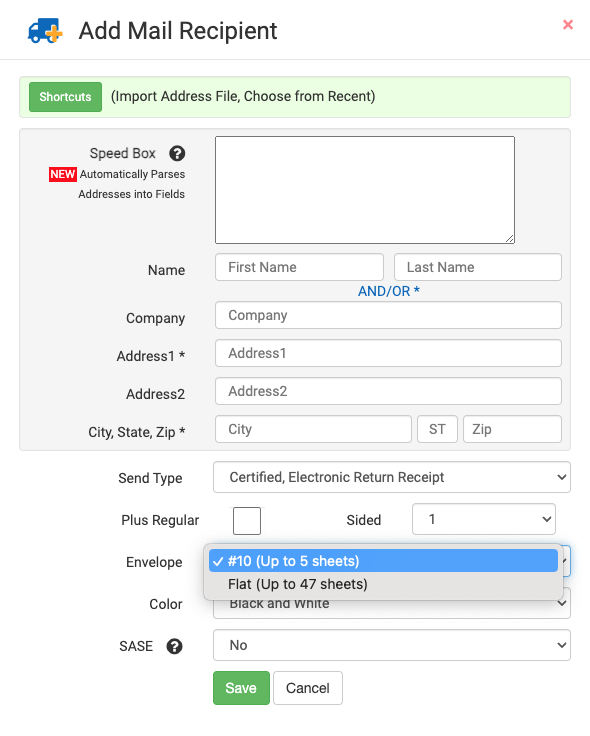Open the Send Type dropdown

pyautogui.click(x=392, y=477)
